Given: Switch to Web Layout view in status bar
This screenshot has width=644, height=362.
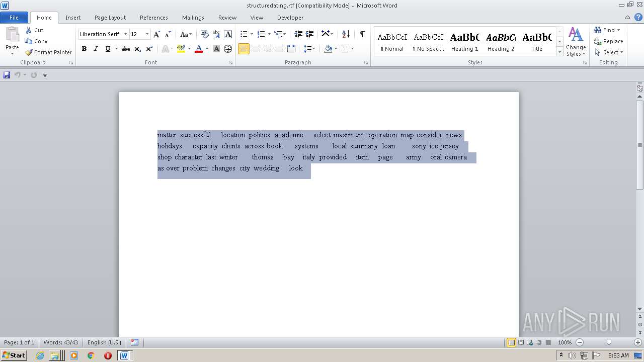Looking at the screenshot, I should click(530, 342).
